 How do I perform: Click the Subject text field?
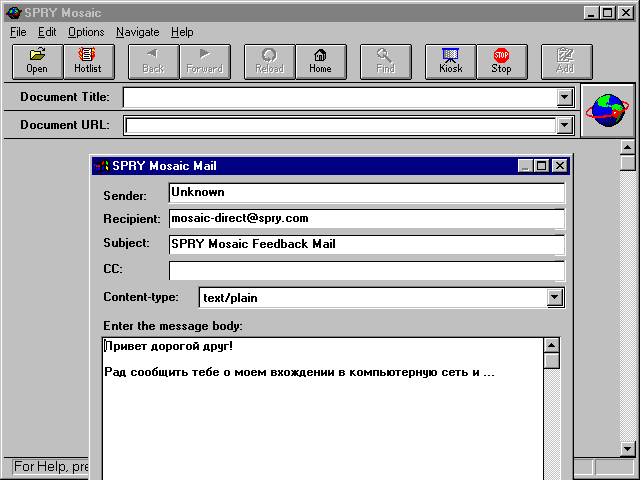coord(365,244)
